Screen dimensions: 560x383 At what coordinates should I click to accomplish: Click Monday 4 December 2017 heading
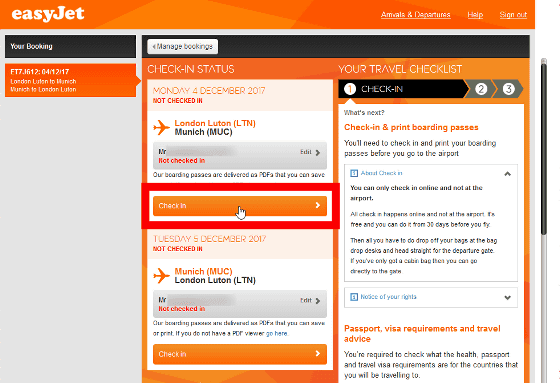[x=209, y=91]
